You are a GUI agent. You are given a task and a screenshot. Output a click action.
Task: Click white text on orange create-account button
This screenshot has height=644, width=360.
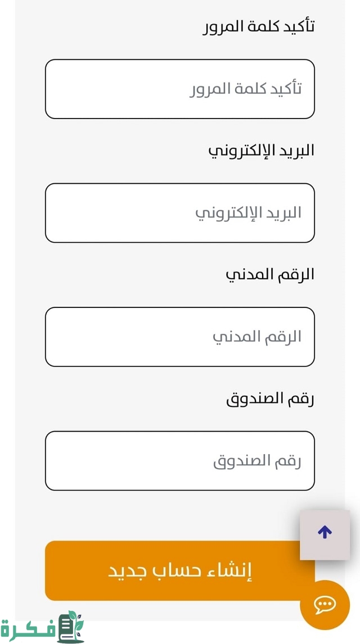click(x=179, y=570)
